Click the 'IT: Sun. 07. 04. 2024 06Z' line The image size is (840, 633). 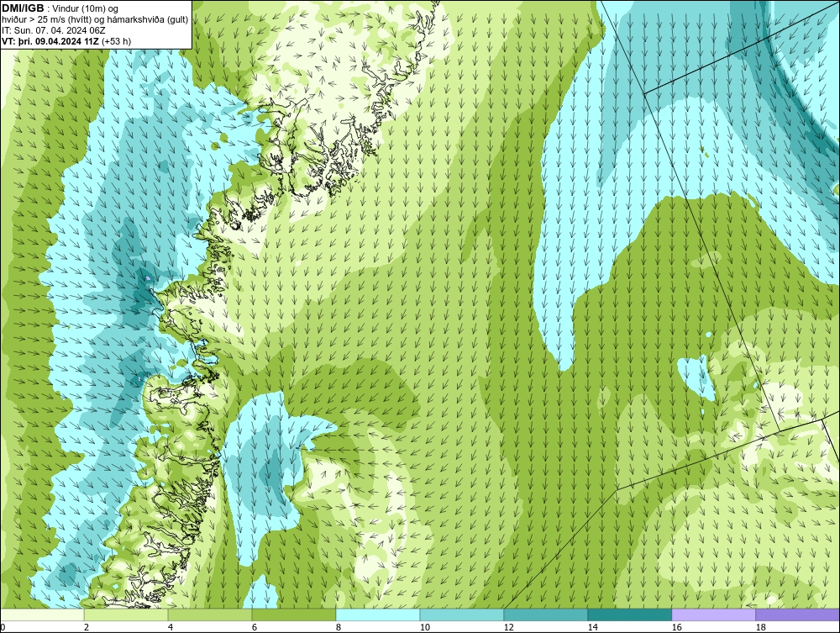click(x=54, y=30)
